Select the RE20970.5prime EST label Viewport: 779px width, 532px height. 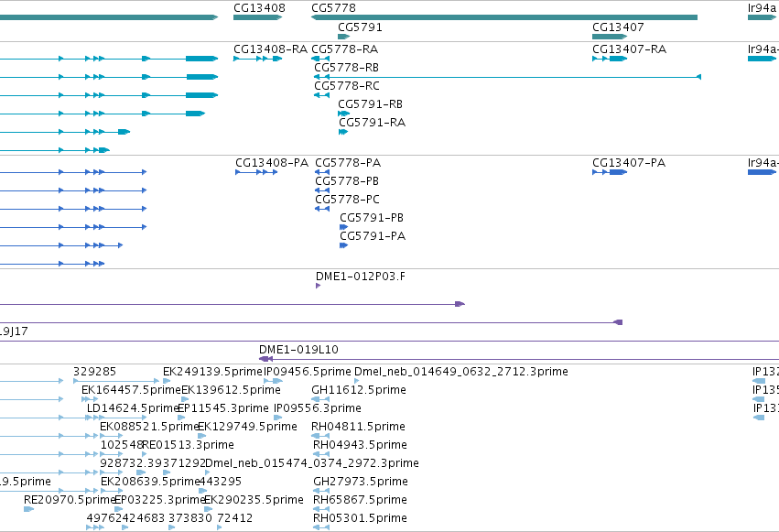[x=70, y=500]
